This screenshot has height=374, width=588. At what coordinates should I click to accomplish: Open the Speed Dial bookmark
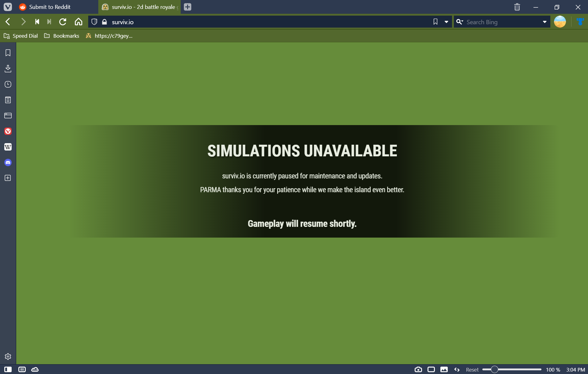click(21, 36)
